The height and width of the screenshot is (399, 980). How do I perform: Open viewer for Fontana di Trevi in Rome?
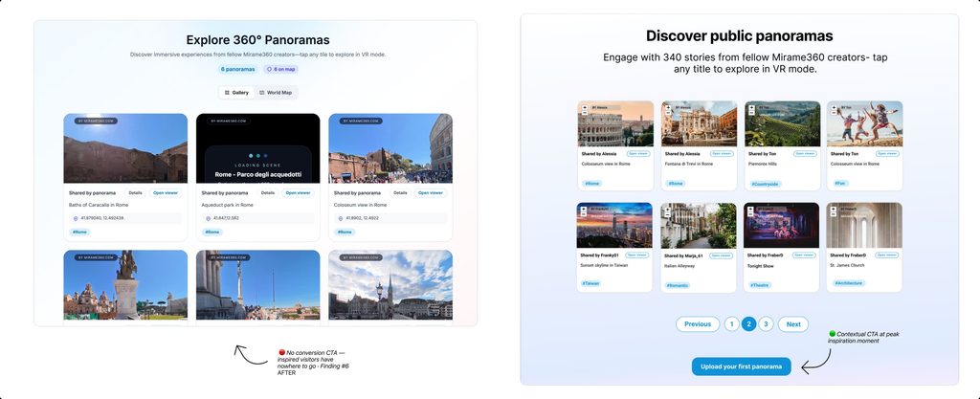[722, 154]
